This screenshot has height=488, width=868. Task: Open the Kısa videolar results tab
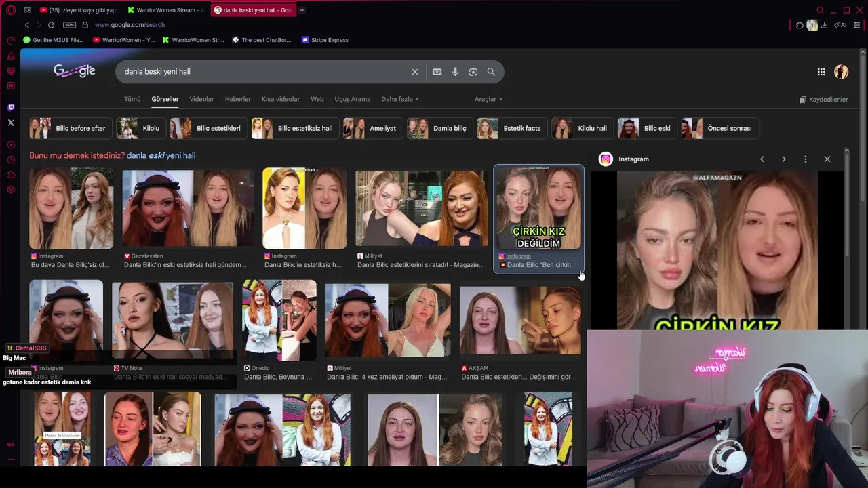pos(281,99)
